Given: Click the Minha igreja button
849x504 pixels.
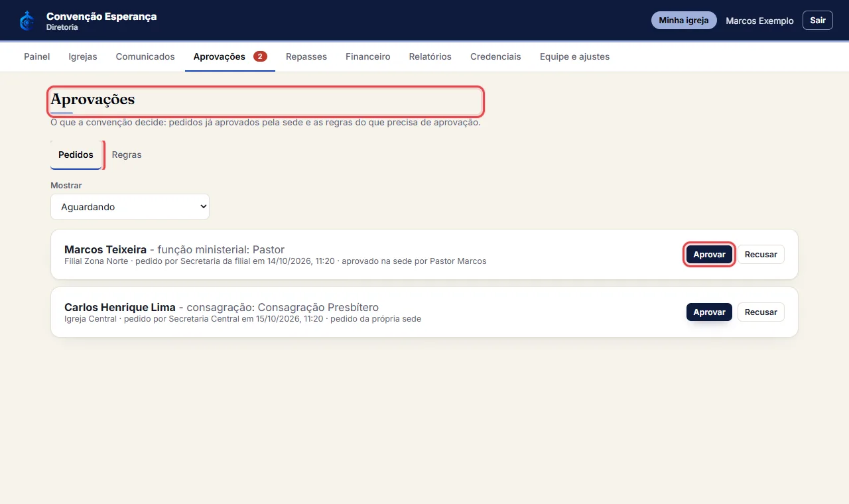Looking at the screenshot, I should (684, 21).
